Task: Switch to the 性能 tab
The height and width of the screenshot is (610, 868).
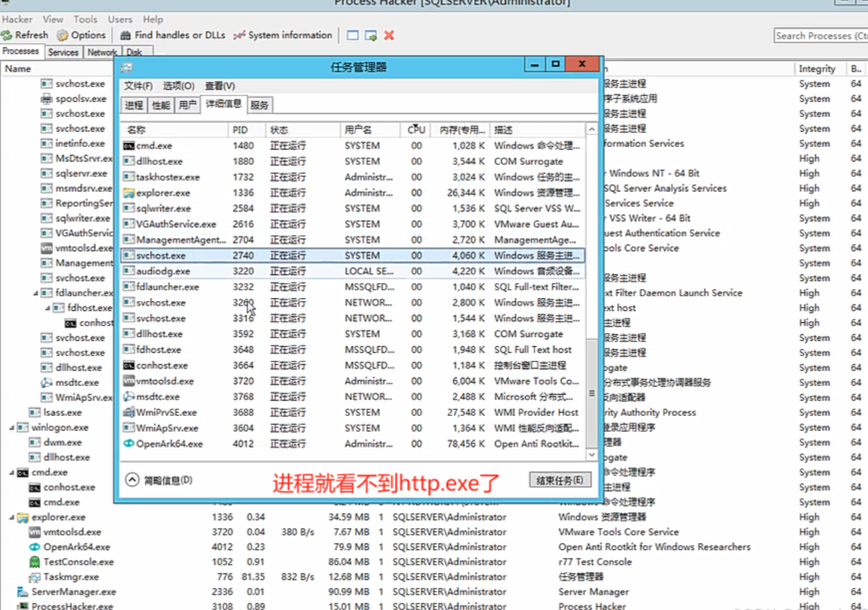Action: click(161, 105)
